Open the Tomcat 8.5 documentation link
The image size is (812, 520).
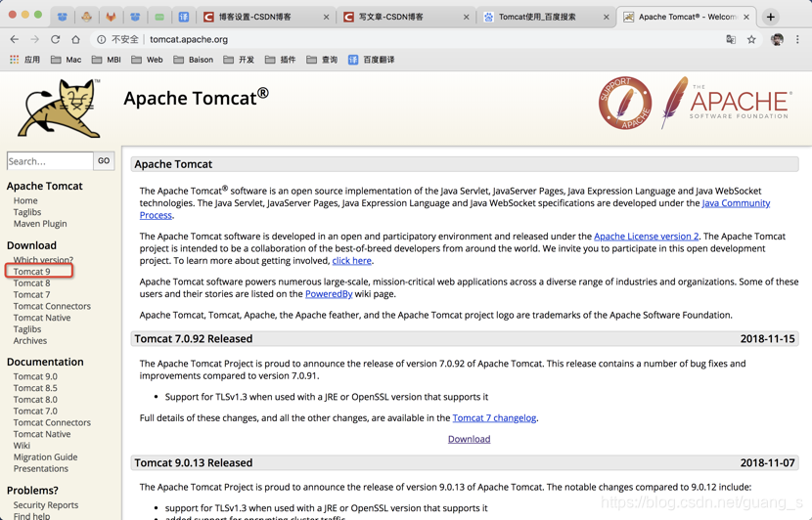(x=35, y=387)
